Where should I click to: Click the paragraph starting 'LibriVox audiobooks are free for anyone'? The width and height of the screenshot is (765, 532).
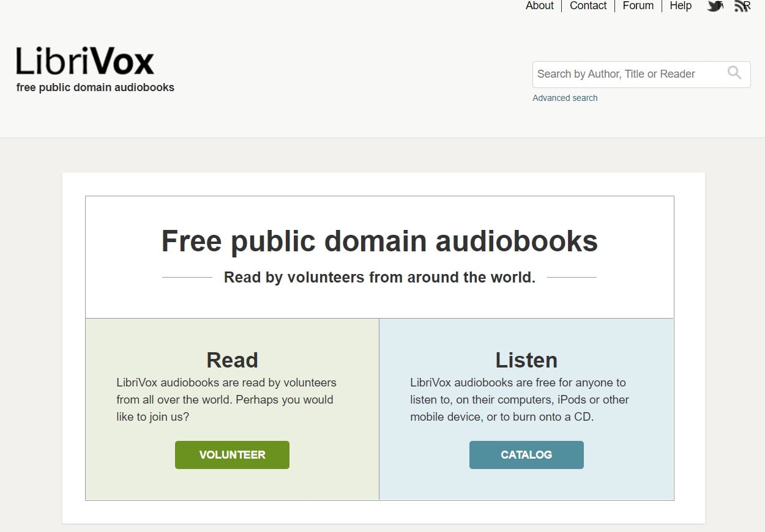[x=520, y=400]
